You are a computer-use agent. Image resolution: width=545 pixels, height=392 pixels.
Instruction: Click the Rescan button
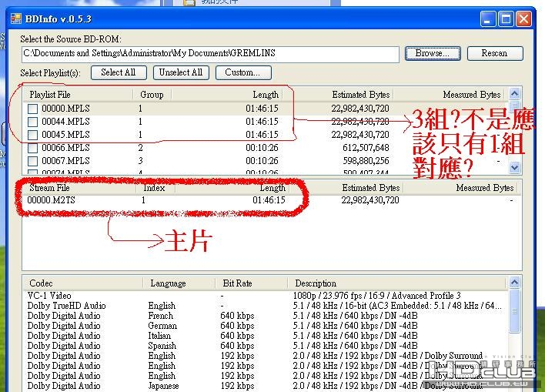[495, 53]
